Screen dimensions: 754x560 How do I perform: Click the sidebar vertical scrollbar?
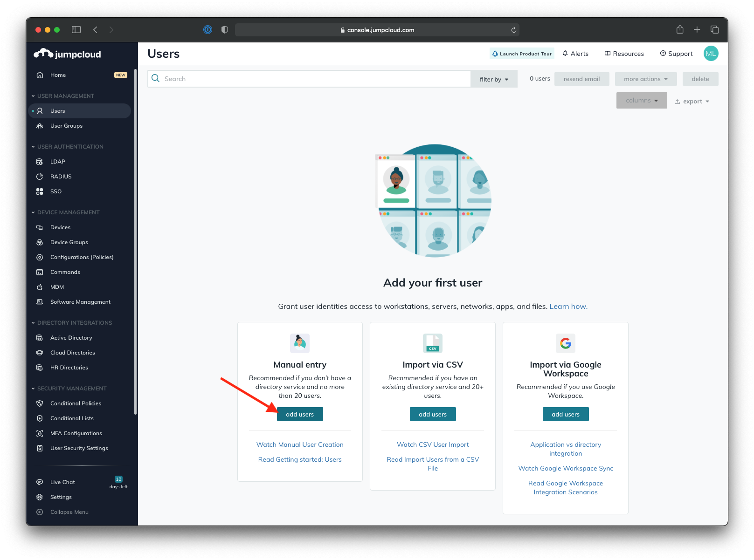(x=135, y=242)
